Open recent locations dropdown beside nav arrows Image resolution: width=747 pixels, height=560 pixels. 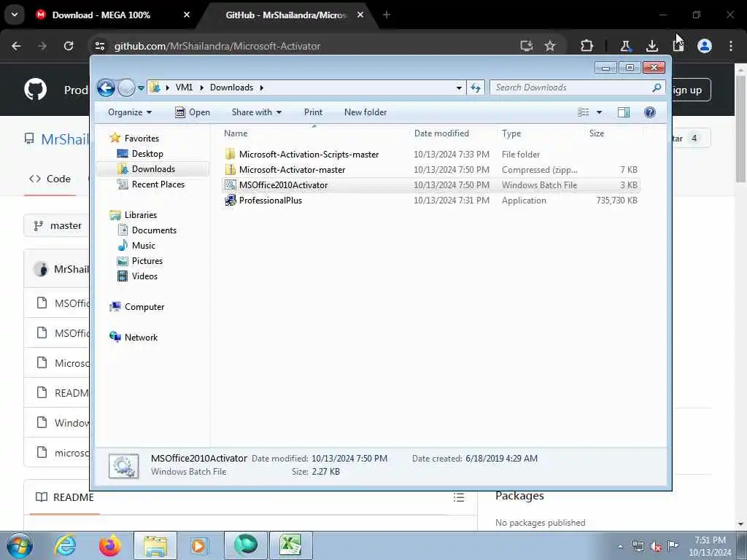pos(141,88)
